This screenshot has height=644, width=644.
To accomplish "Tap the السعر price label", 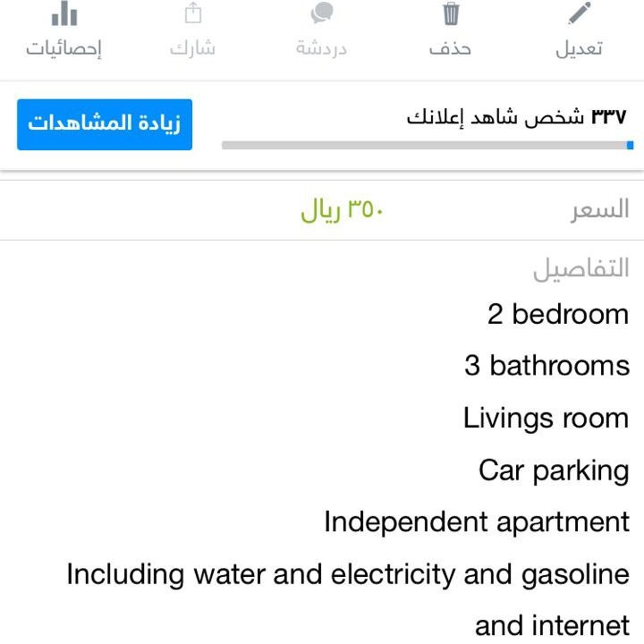I will [x=600, y=210].
